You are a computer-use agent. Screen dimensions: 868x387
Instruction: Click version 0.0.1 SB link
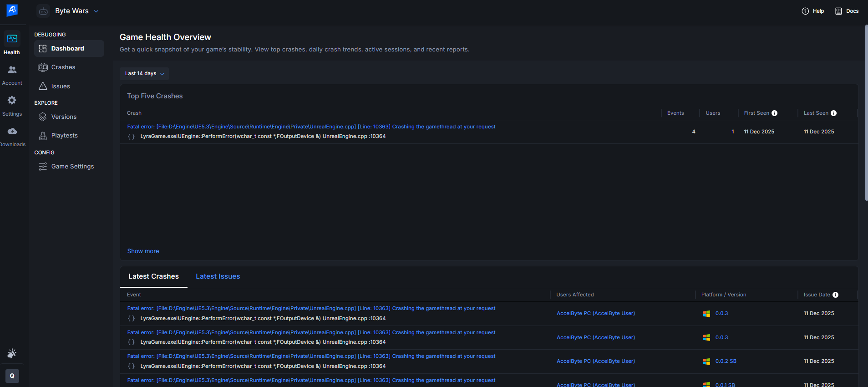(725, 385)
